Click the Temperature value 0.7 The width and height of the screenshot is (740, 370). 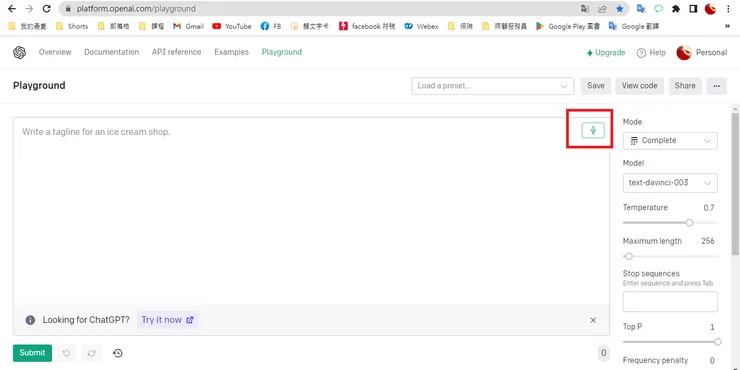[x=709, y=208]
